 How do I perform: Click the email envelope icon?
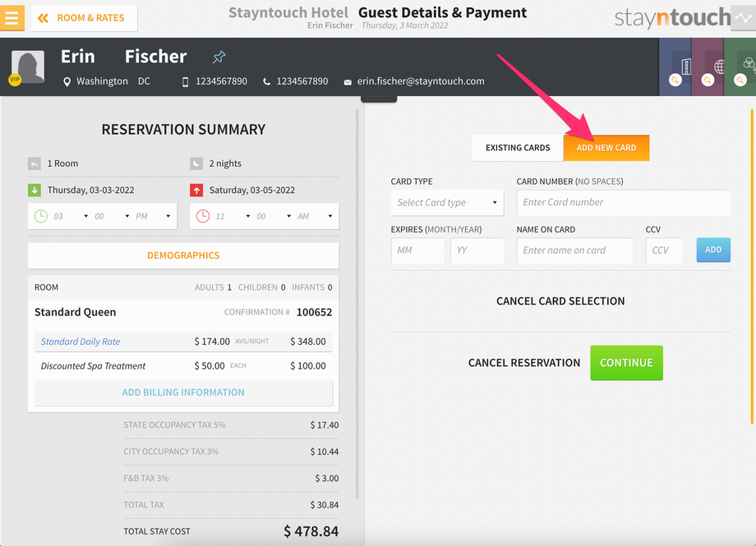click(347, 82)
